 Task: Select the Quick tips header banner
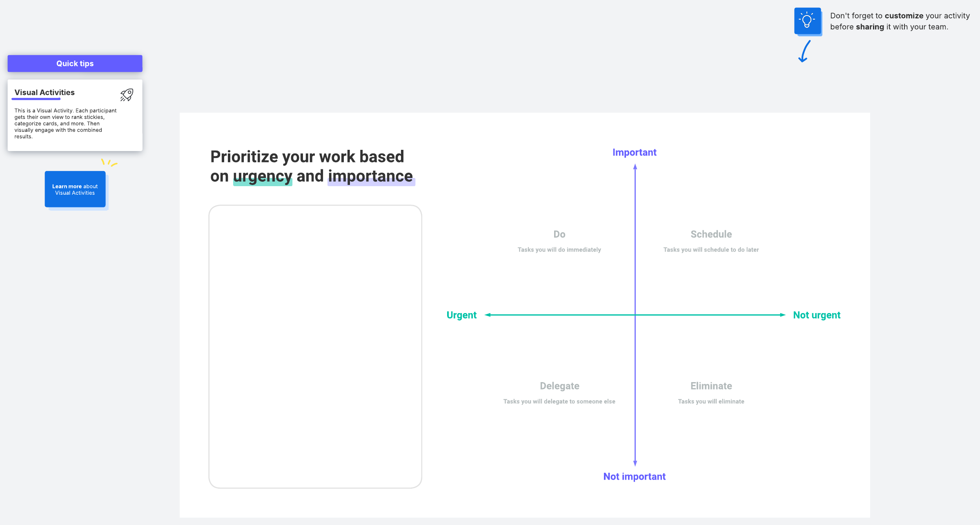click(75, 64)
